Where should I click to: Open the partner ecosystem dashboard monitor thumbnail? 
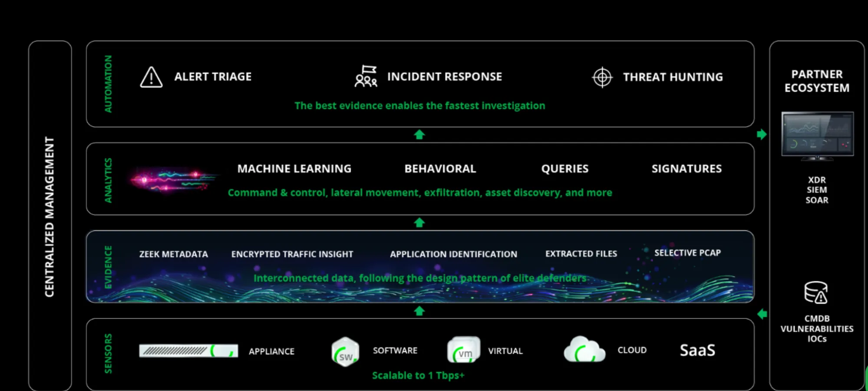pyautogui.click(x=817, y=136)
